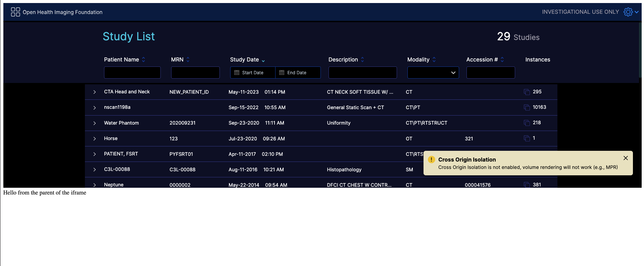This screenshot has width=644, height=266.
Task: Select the C3L-00088 Histopathology study
Action: tap(235, 170)
